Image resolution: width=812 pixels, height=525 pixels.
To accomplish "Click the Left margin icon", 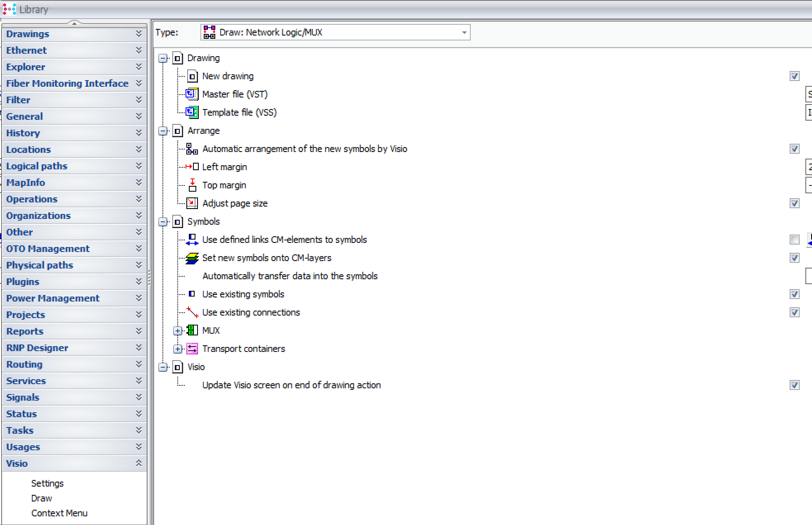I will (x=192, y=167).
